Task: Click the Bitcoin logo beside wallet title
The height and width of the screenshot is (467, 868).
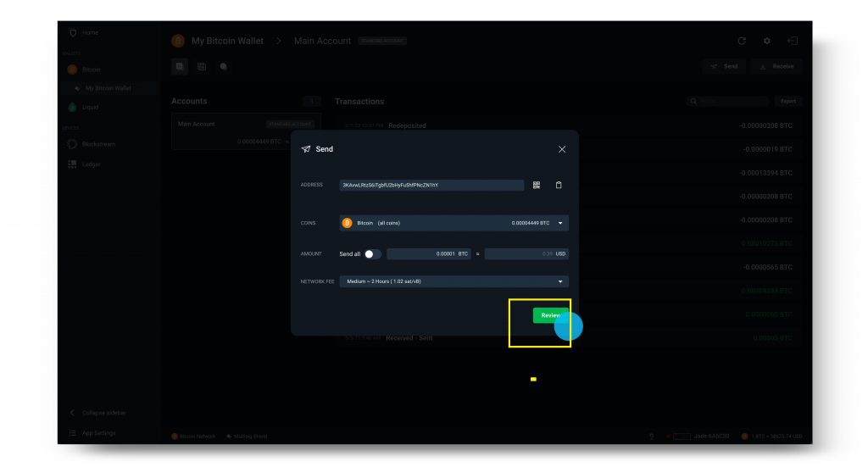Action: pyautogui.click(x=178, y=41)
